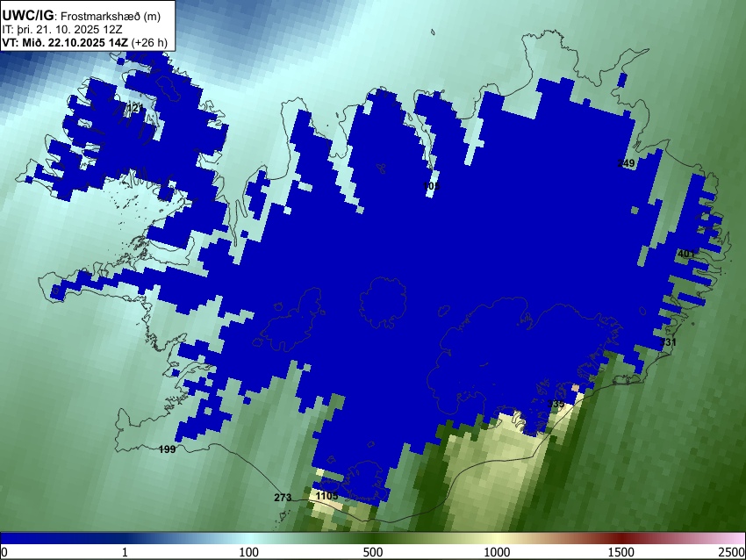Click the map value 249 in the northeast
The image size is (746, 560).
[x=626, y=163]
